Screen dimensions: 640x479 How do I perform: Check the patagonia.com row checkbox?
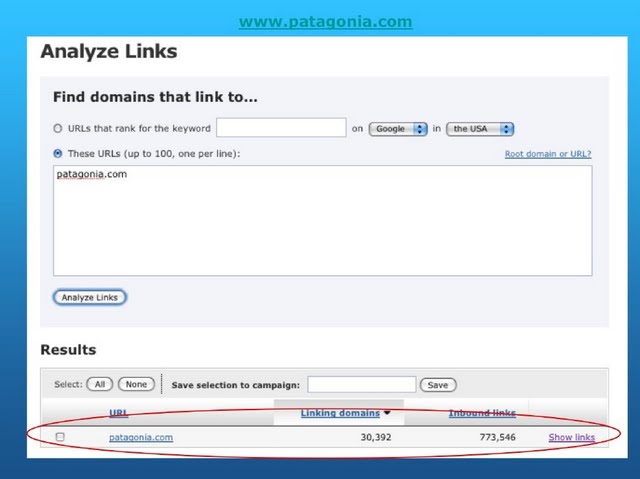coord(60,437)
